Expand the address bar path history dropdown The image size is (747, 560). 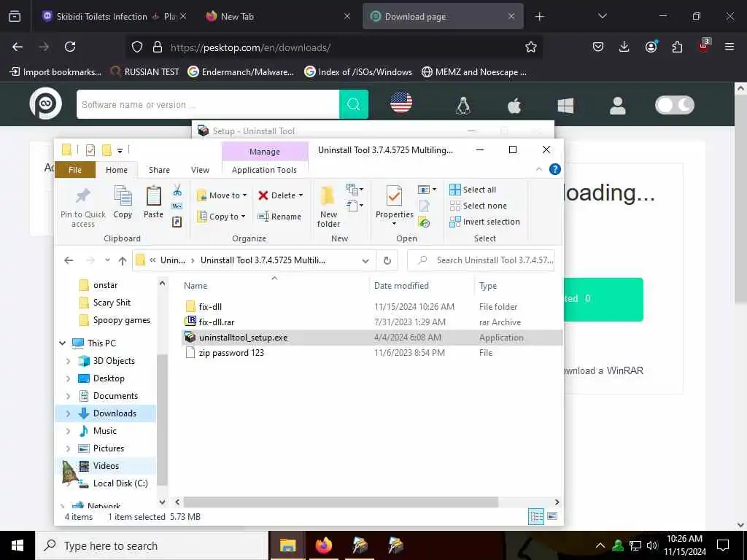click(365, 260)
